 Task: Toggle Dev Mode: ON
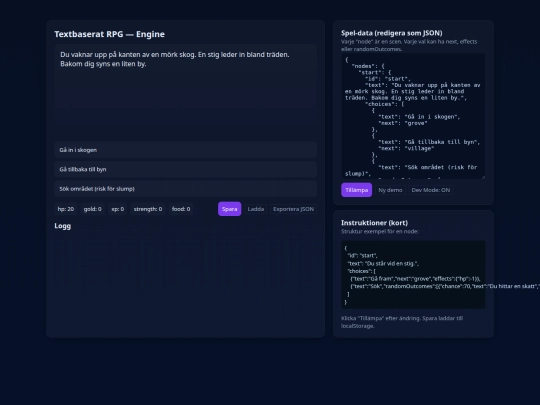click(x=430, y=190)
